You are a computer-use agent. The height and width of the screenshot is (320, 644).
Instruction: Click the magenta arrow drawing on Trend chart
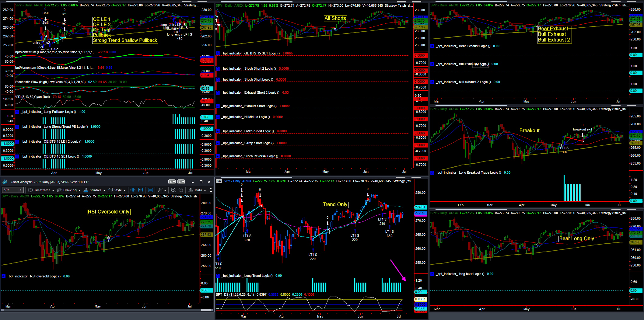pyautogui.click(x=398, y=270)
